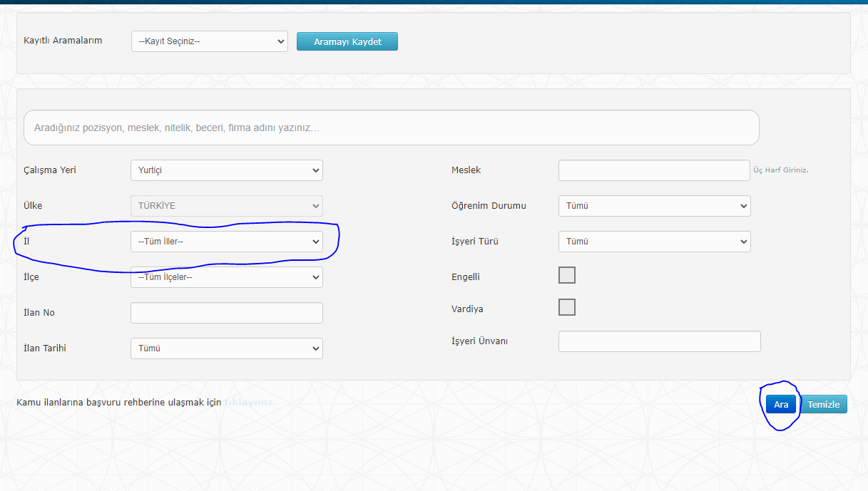This screenshot has height=491, width=868.
Task: Expand the İlan Tarihi dropdown
Action: [x=226, y=348]
